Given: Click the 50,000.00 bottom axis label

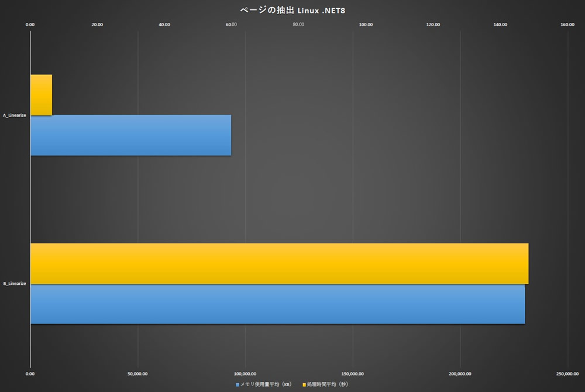Looking at the screenshot, I should point(137,373).
